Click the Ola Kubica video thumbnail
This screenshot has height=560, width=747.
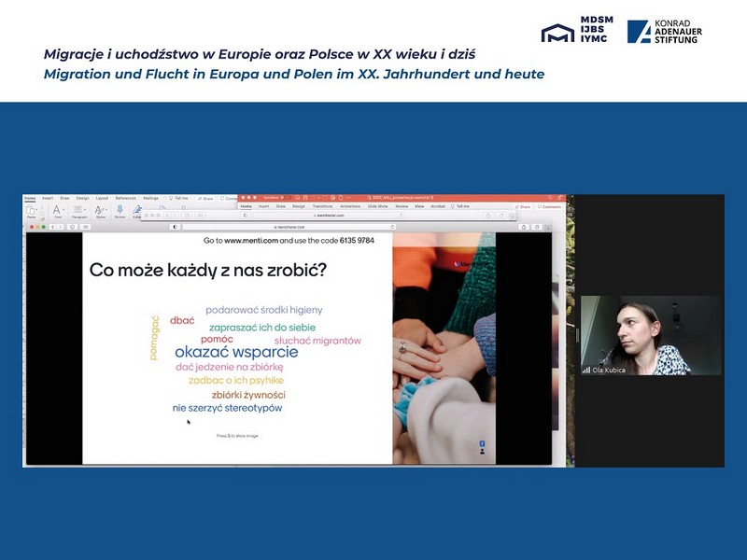click(651, 336)
